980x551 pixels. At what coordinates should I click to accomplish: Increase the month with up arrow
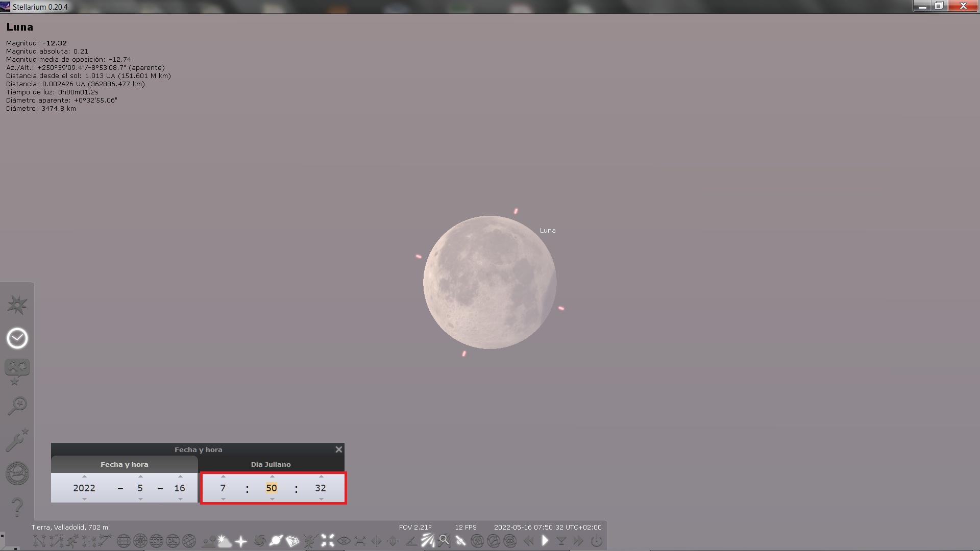pyautogui.click(x=140, y=477)
